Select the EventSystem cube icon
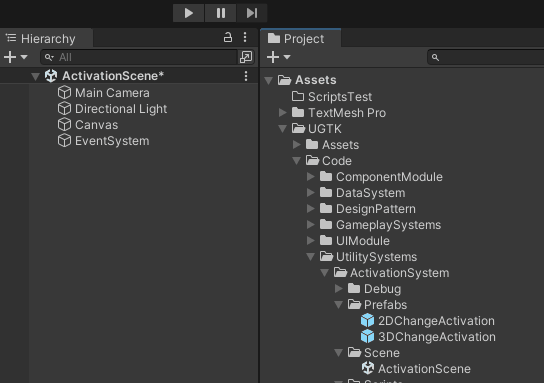Image resolution: width=544 pixels, height=383 pixels. [64, 141]
